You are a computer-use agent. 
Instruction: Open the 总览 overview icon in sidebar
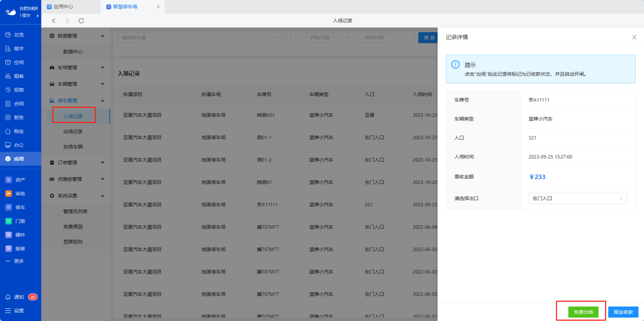tap(8, 35)
